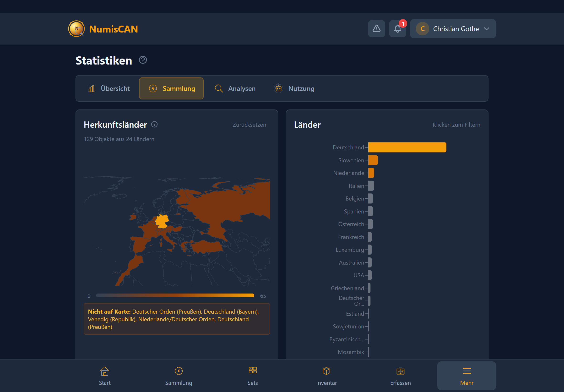
Task: Click the info icon next to Herkunftsländer
Action: (x=154, y=125)
